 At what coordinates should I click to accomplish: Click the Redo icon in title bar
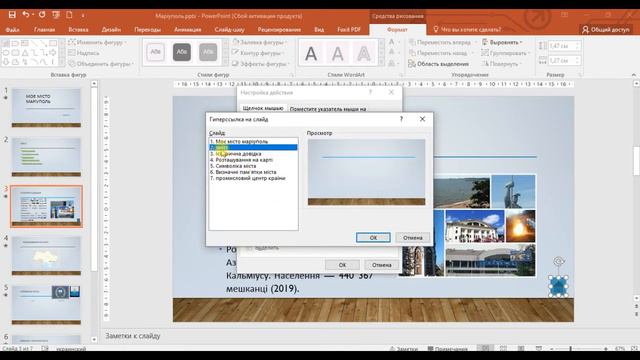[42, 15]
